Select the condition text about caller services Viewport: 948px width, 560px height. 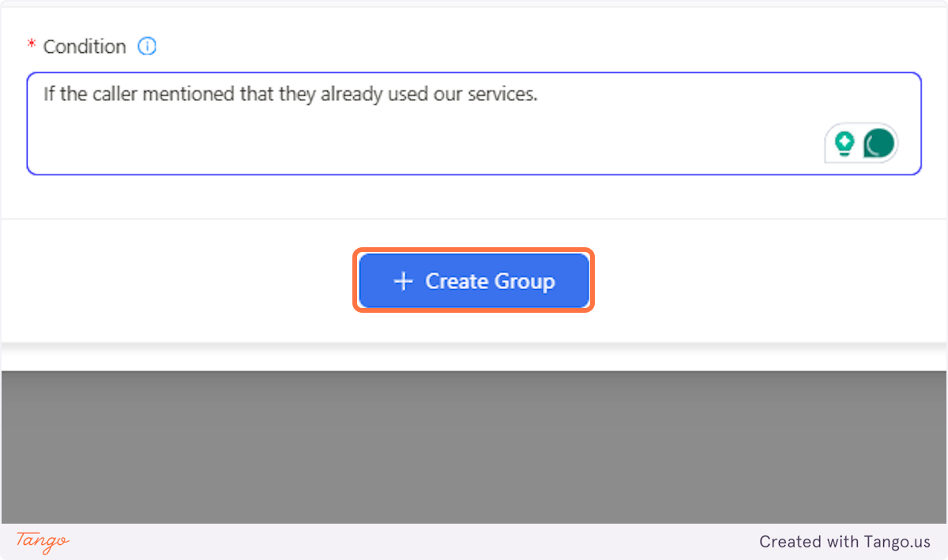[x=290, y=93]
